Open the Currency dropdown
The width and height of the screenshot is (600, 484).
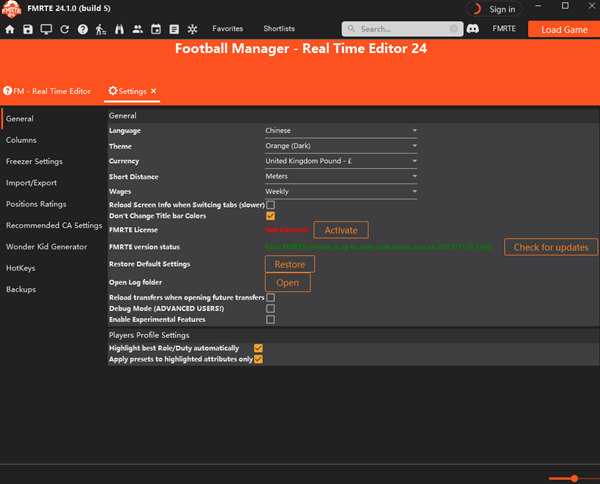[x=340, y=161]
